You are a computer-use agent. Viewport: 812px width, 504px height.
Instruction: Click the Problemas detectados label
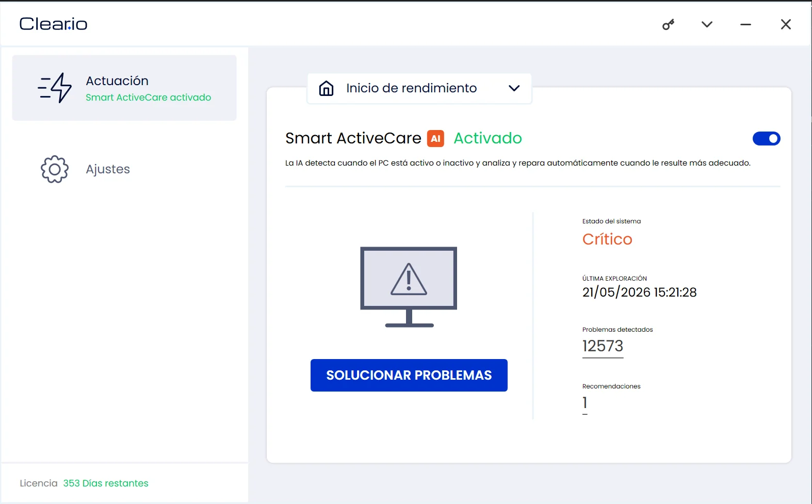[618, 330]
